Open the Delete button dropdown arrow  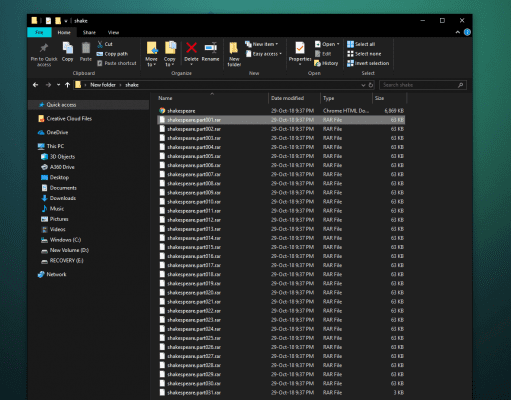tap(191, 64)
